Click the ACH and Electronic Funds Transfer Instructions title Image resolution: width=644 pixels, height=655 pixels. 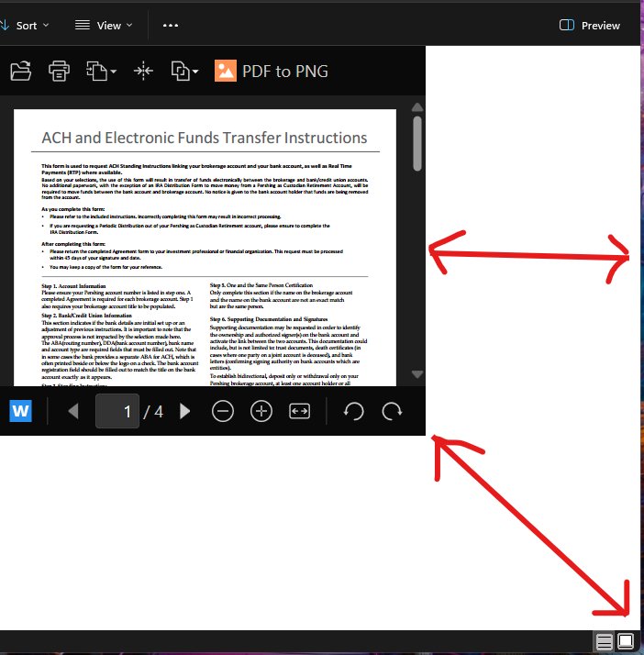(205, 138)
